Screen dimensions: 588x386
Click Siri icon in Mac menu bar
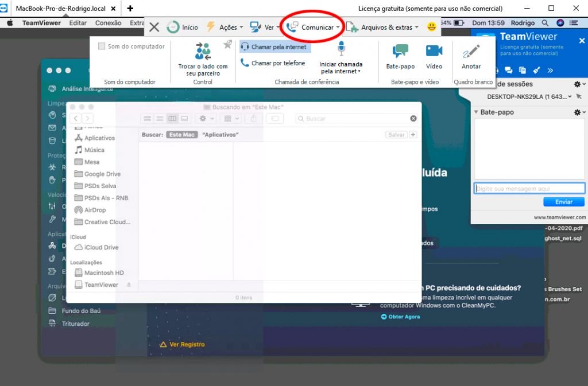click(x=560, y=23)
